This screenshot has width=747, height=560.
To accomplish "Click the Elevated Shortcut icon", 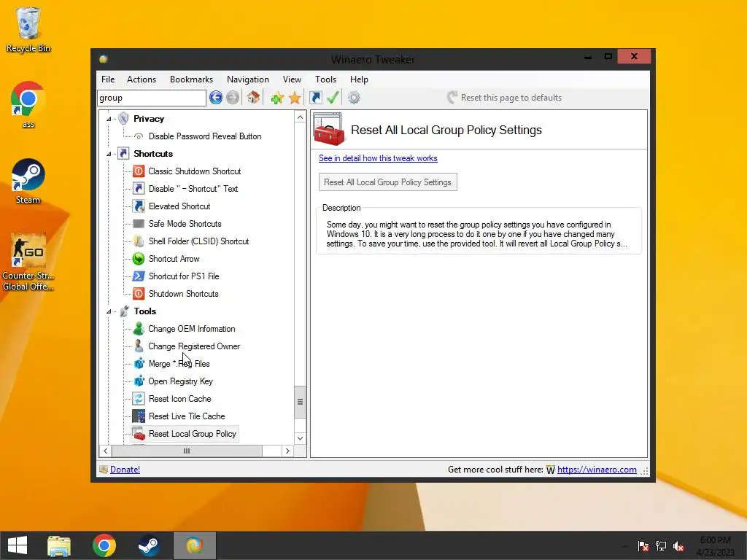I will [138, 206].
